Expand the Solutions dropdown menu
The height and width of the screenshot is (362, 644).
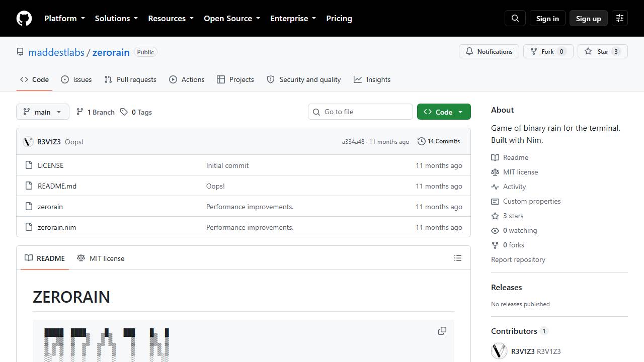click(x=116, y=19)
